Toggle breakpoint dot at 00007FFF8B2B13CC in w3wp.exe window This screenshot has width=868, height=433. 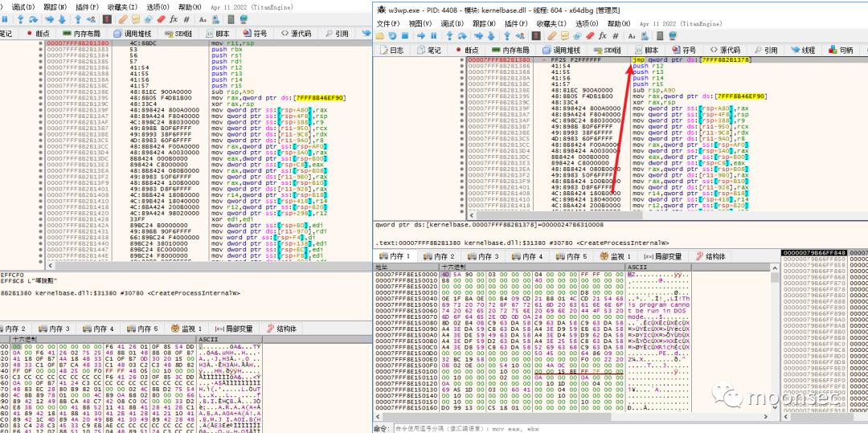[461, 145]
